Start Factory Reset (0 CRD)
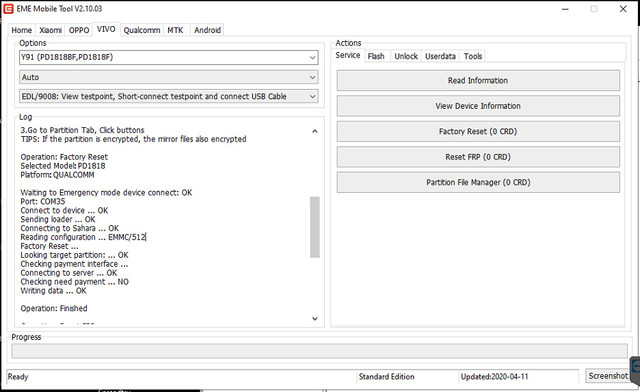This screenshot has width=640, height=392. pos(478,131)
